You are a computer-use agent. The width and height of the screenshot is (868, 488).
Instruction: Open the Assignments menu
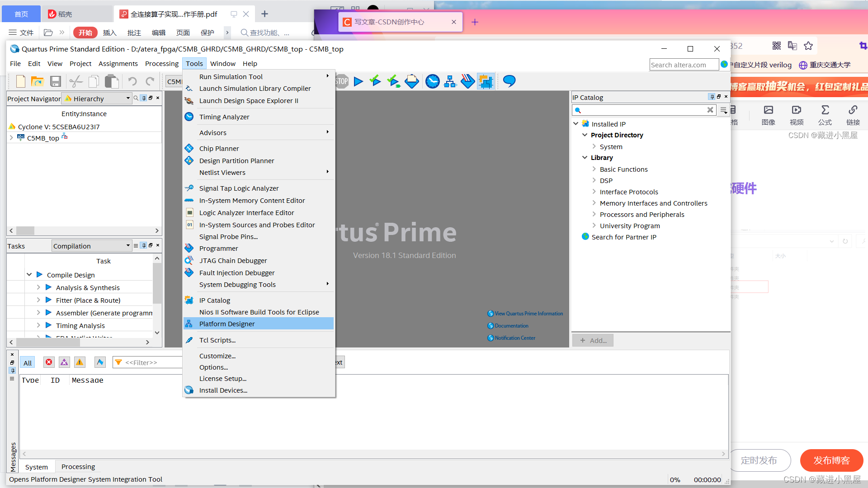[x=118, y=64]
